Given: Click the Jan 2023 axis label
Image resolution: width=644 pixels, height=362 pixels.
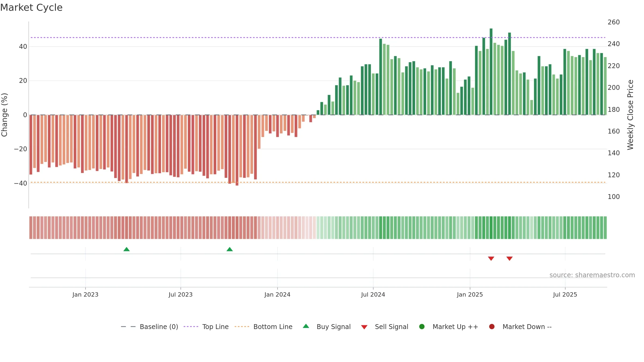Looking at the screenshot, I should click(85, 294).
